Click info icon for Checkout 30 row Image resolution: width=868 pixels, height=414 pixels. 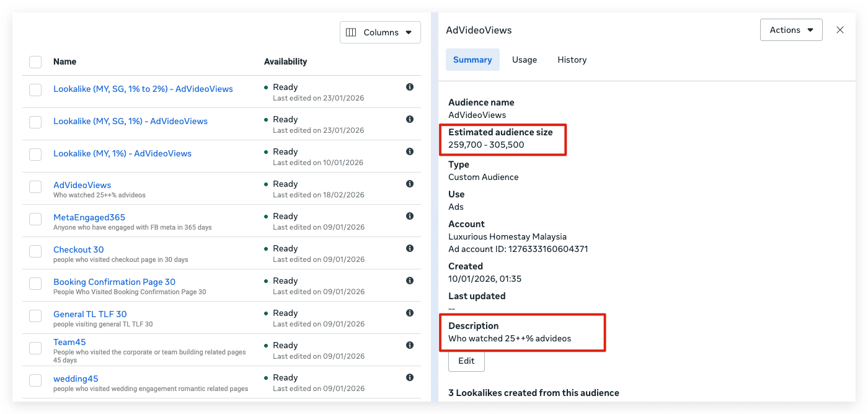pos(410,248)
